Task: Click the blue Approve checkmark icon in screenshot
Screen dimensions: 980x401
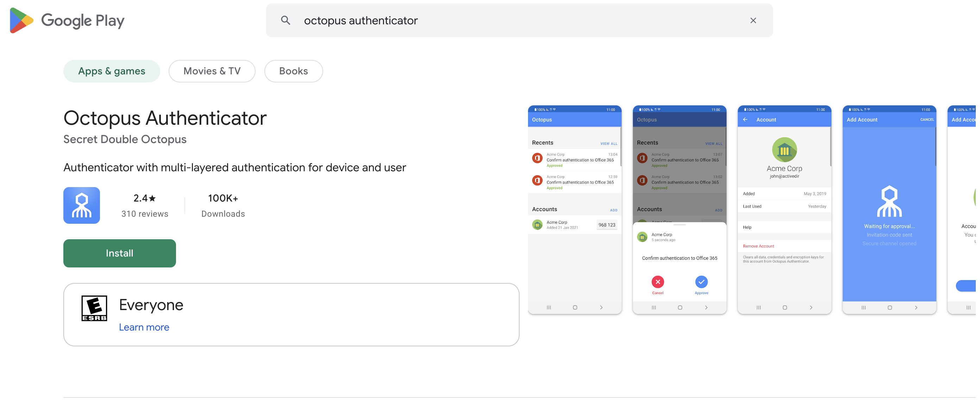Action: coord(702,282)
